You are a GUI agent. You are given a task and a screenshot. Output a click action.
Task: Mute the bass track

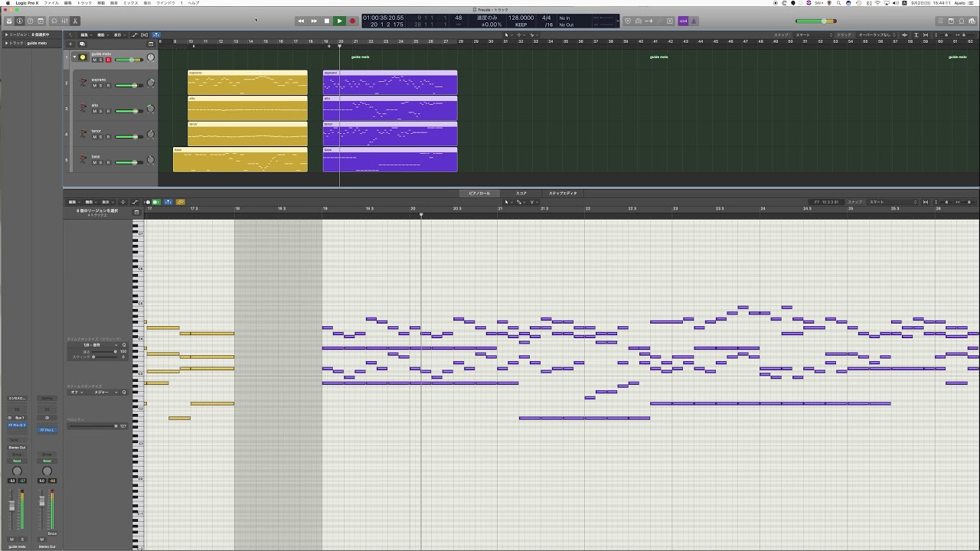coord(95,162)
